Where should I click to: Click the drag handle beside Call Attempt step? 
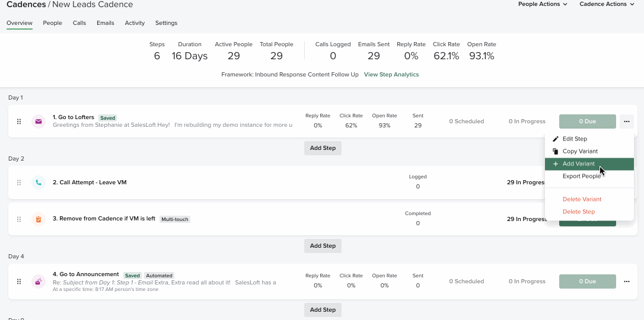(19, 183)
